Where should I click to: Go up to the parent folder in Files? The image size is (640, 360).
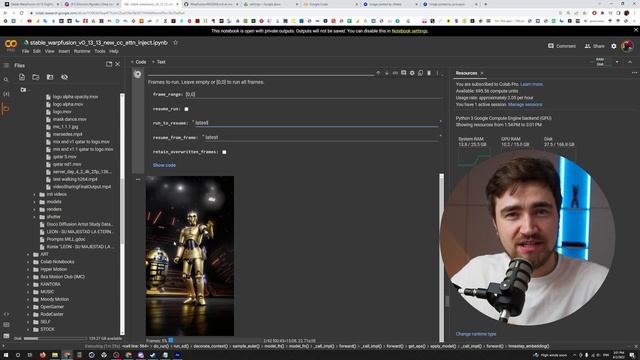click(x=23, y=90)
